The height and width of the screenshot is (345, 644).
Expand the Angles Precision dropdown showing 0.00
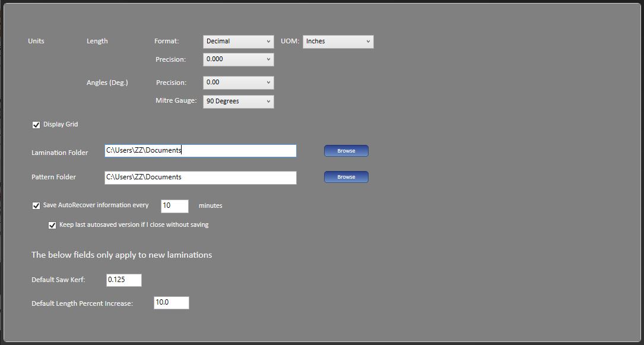click(238, 83)
